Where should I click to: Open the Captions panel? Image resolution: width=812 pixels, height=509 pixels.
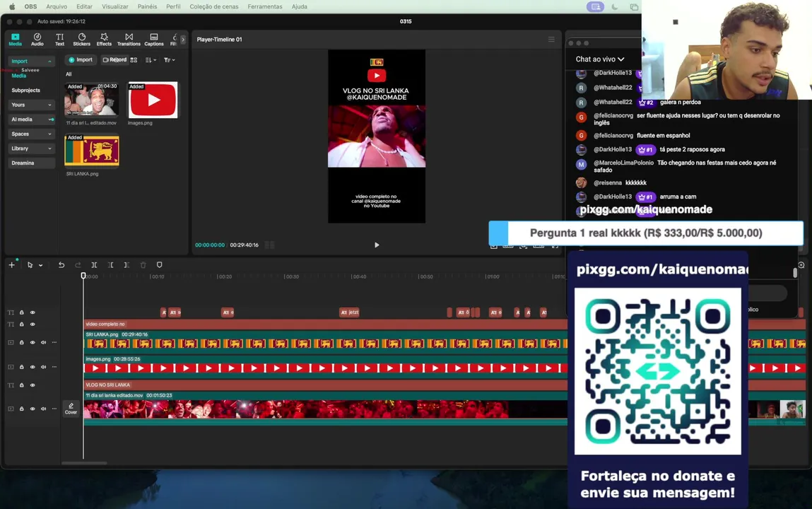(x=154, y=40)
